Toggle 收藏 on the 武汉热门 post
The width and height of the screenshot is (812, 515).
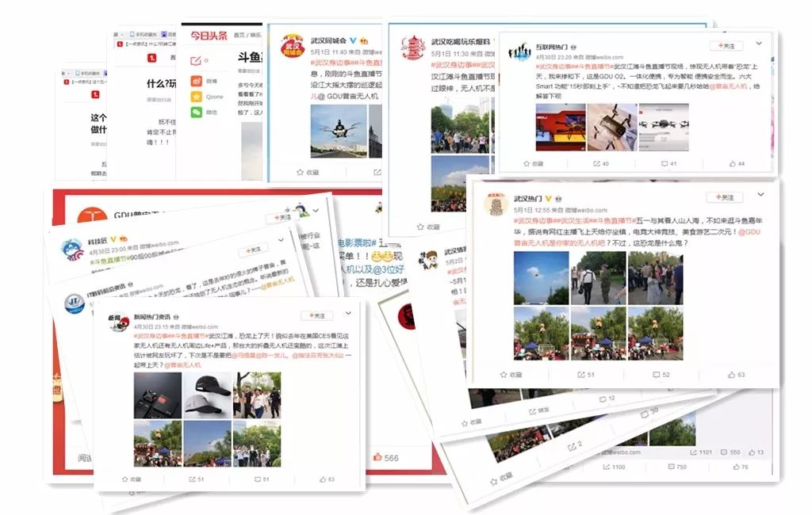pos(511,374)
